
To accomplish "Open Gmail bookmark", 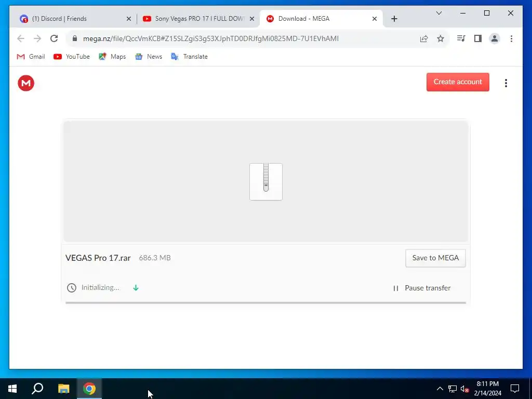I will coord(31,57).
